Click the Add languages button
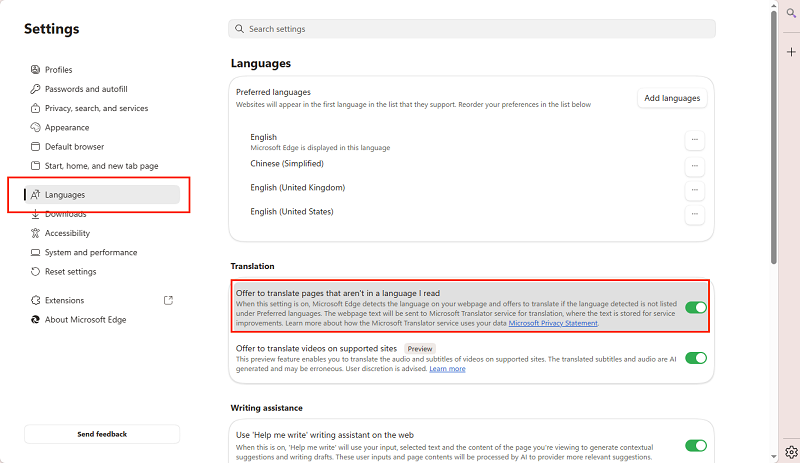800x463 pixels. pos(672,98)
